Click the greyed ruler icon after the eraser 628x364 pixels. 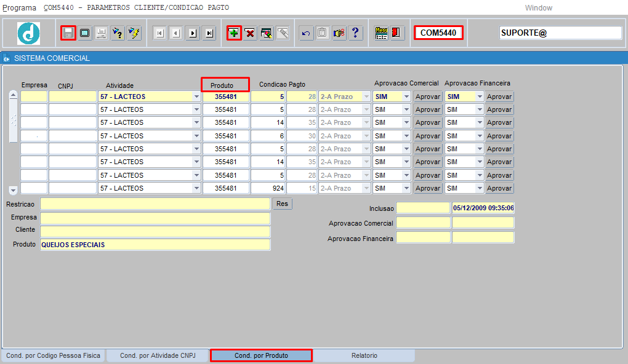pos(283,33)
